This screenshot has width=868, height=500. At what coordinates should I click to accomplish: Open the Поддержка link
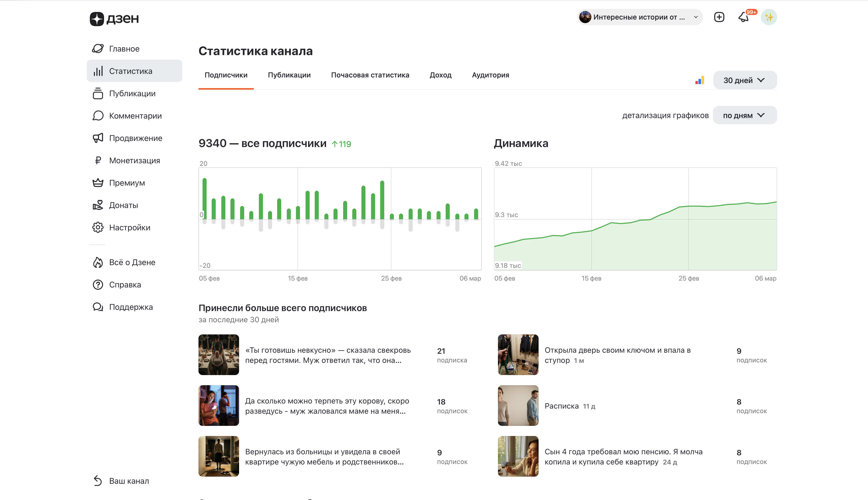tap(130, 307)
